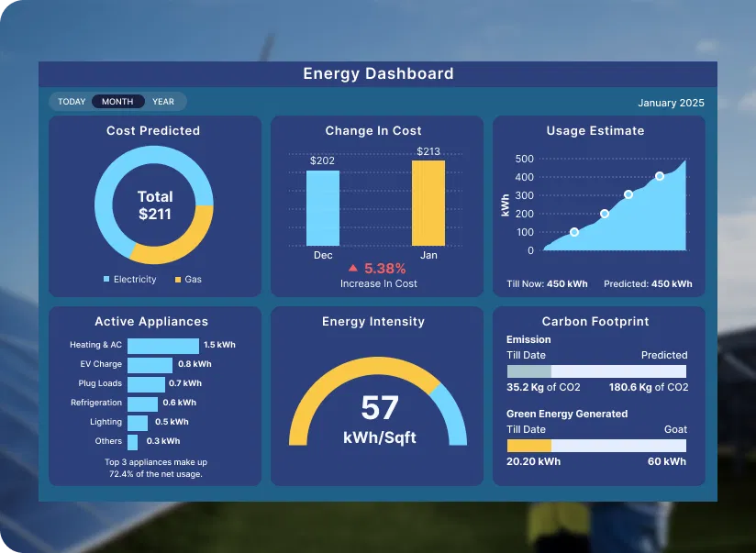This screenshot has height=553, width=756.
Task: Select the Heating & AC usage bar
Action: [162, 346]
